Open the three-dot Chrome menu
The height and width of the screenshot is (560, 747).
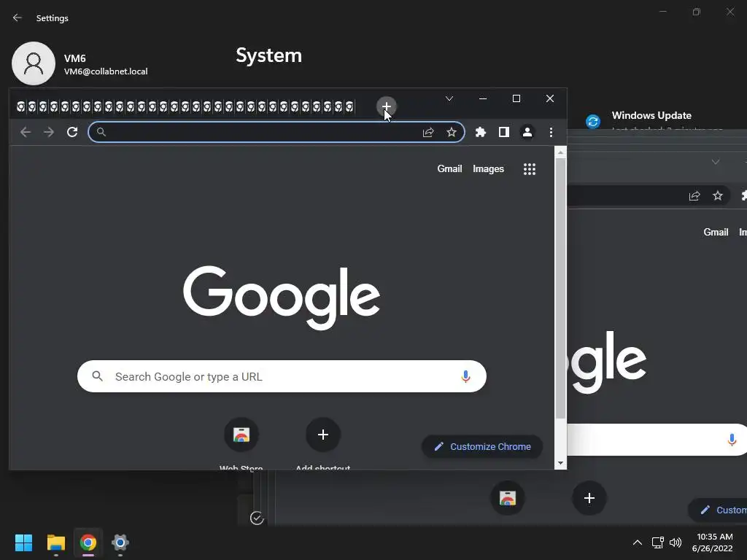point(551,132)
